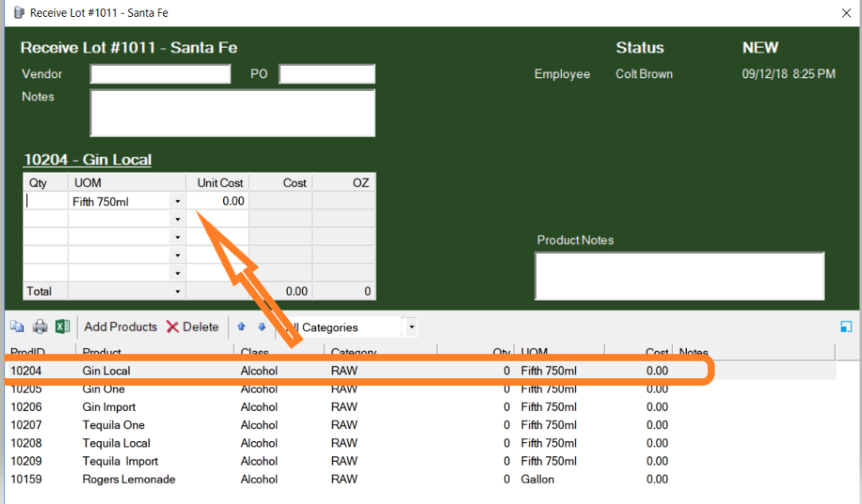Click into the PO input field

coord(327,73)
